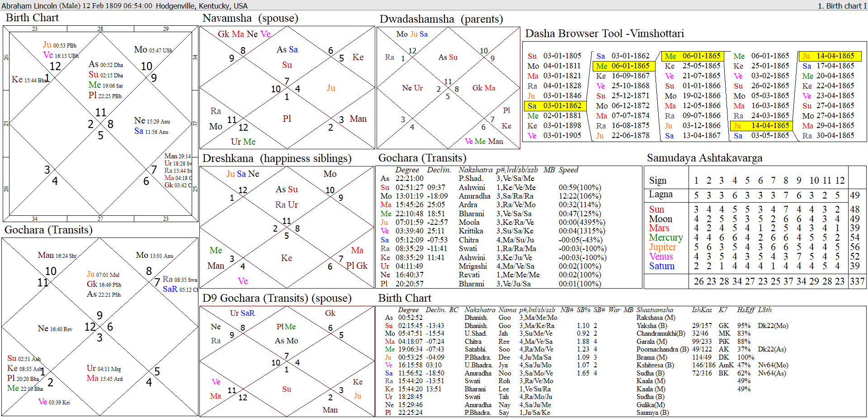Select dasha row 'Ve 03-02-1865'

762,76
